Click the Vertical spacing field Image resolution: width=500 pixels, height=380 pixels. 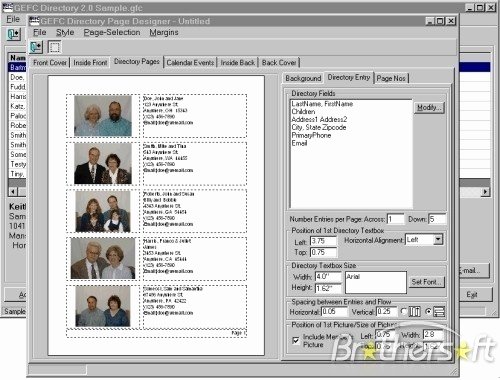click(387, 312)
